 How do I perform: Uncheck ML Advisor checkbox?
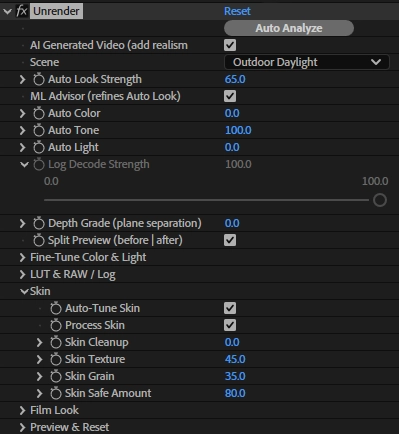click(230, 96)
